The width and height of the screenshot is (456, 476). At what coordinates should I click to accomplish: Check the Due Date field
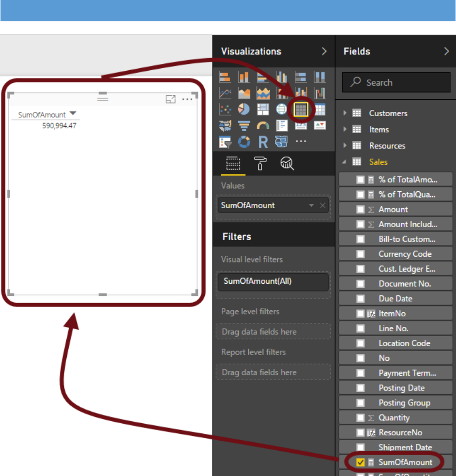point(360,299)
